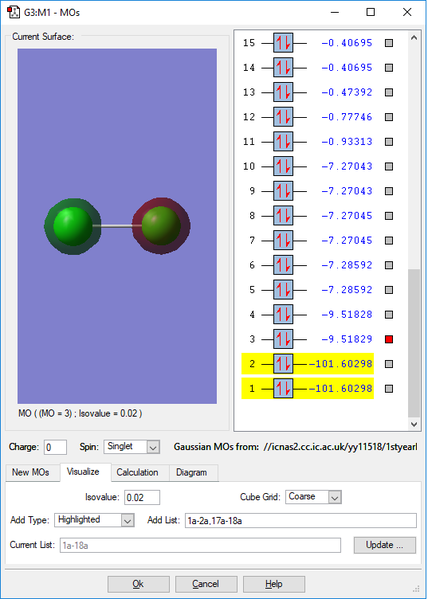The image size is (428, 599).
Task: Click the highlighted occupancy box for orbital 1
Action: (283, 389)
